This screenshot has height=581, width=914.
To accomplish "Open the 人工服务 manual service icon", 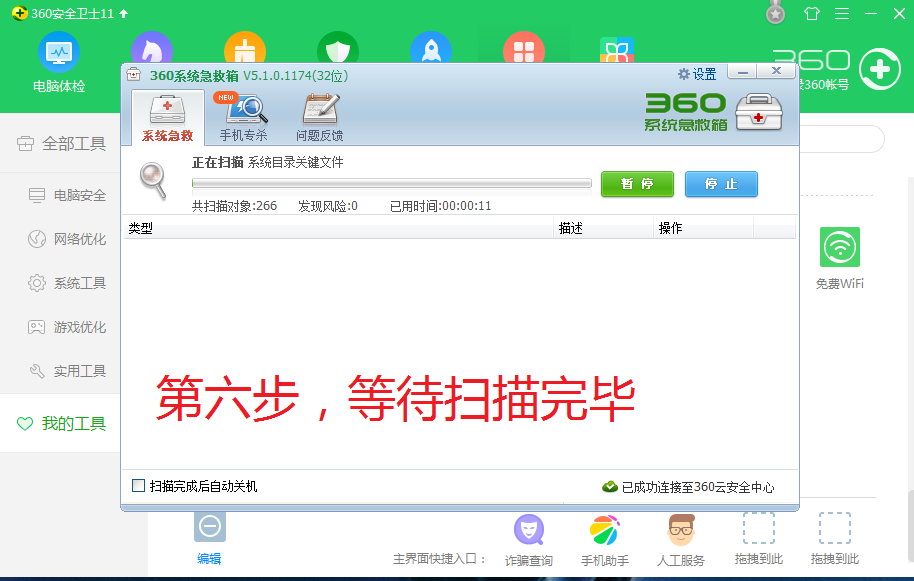I will coord(681,530).
